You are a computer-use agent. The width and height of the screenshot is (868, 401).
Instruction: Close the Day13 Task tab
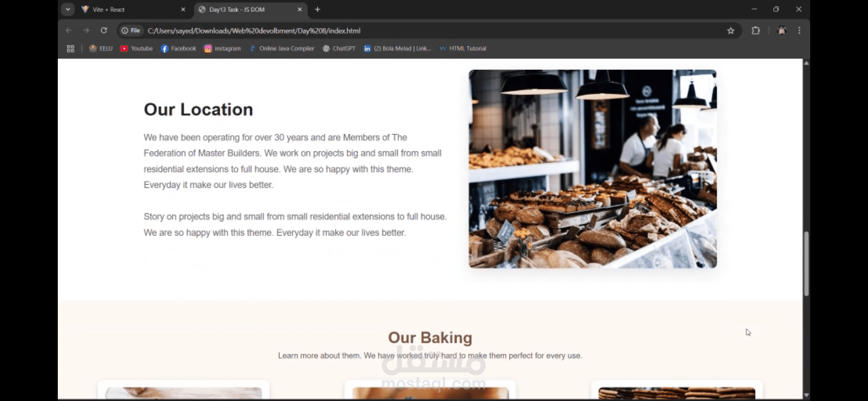[x=300, y=9]
